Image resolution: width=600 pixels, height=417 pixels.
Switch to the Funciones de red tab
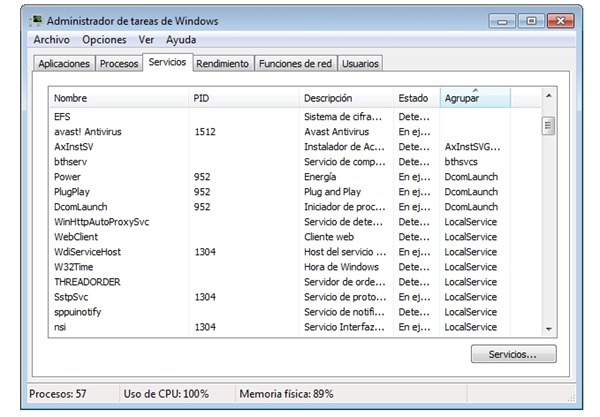[x=295, y=64]
